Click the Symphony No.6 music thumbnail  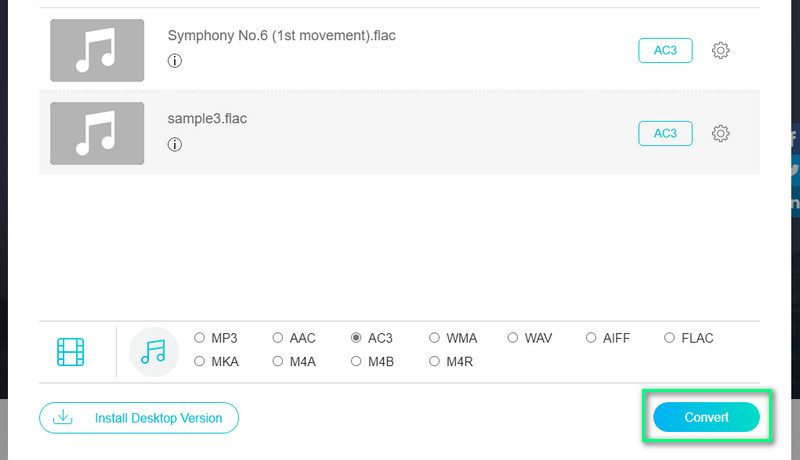pyautogui.click(x=97, y=50)
